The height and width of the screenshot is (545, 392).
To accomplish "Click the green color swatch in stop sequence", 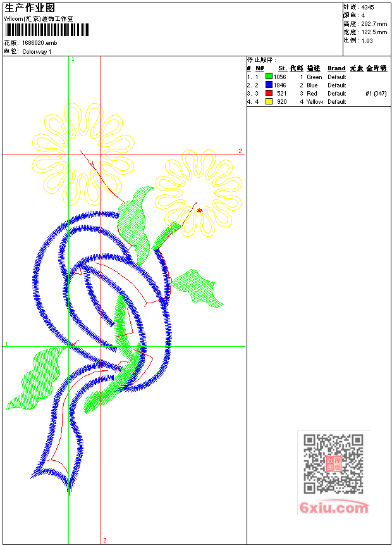I will click(x=269, y=77).
